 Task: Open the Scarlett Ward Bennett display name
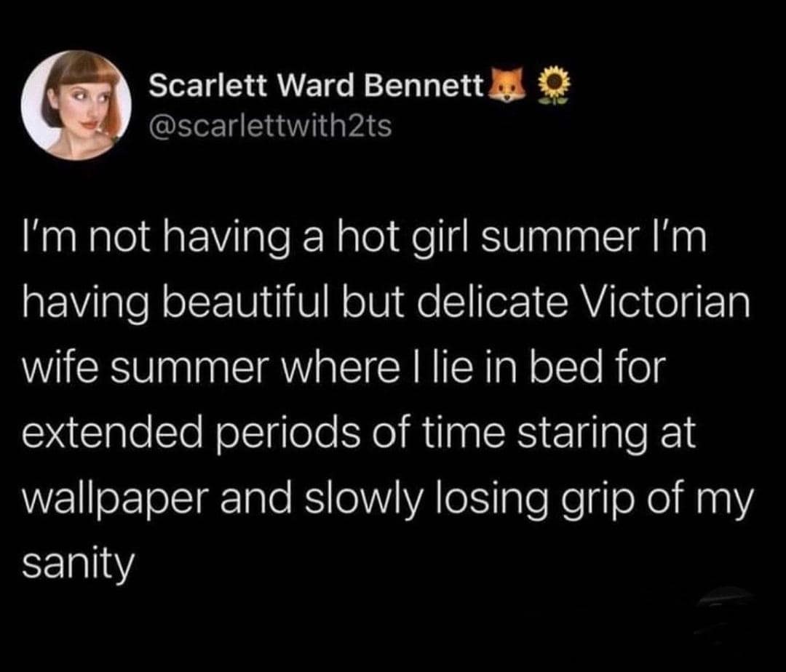pos(317,86)
